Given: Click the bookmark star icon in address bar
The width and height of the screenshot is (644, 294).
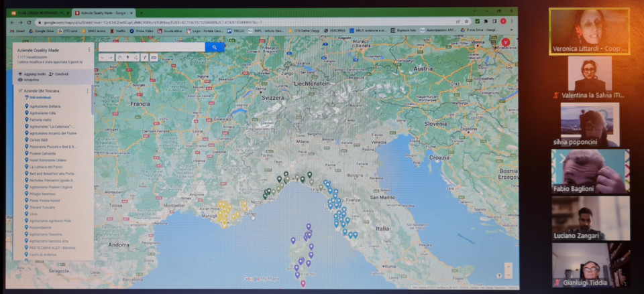Looking at the screenshot, I should 467,21.
